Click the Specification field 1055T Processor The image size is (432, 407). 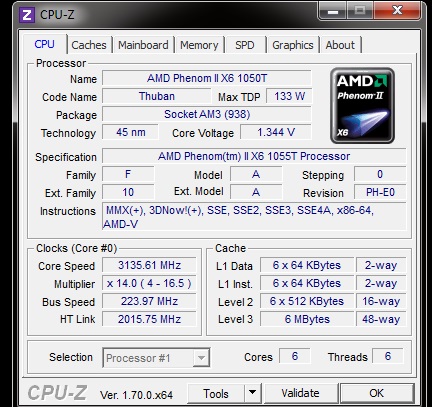(x=254, y=156)
